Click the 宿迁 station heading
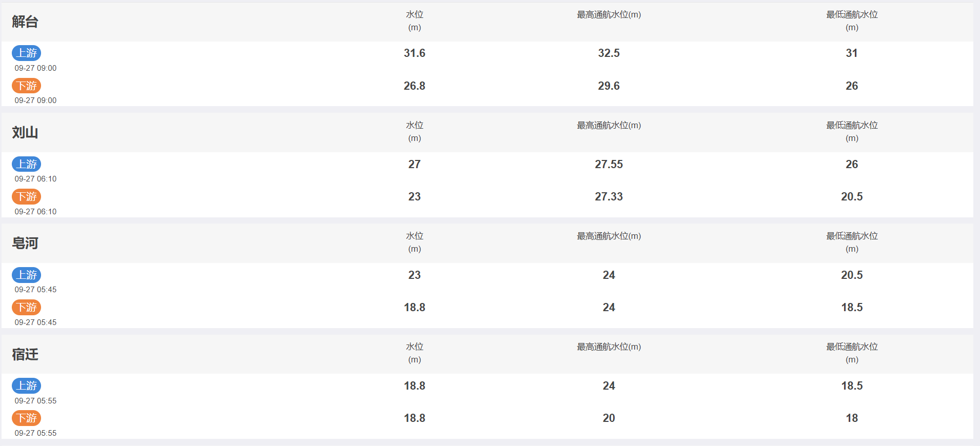The image size is (980, 446). (x=25, y=354)
